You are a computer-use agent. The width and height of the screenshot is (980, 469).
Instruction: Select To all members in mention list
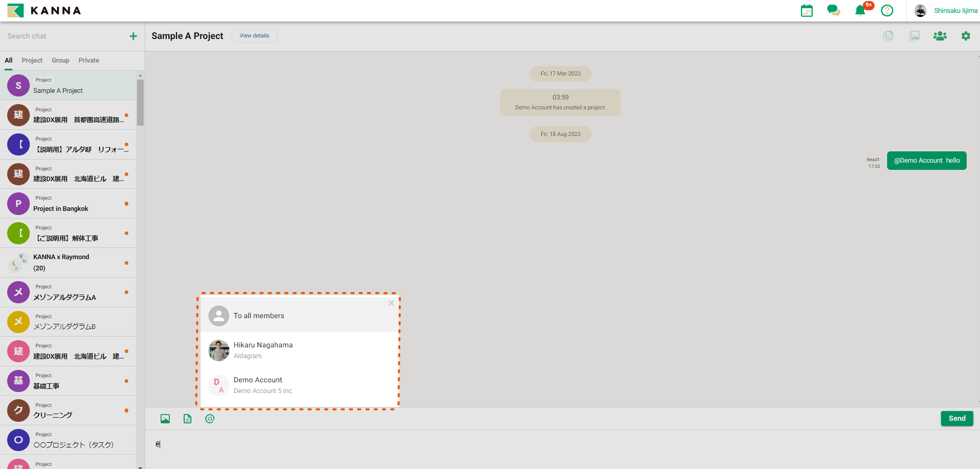click(259, 316)
